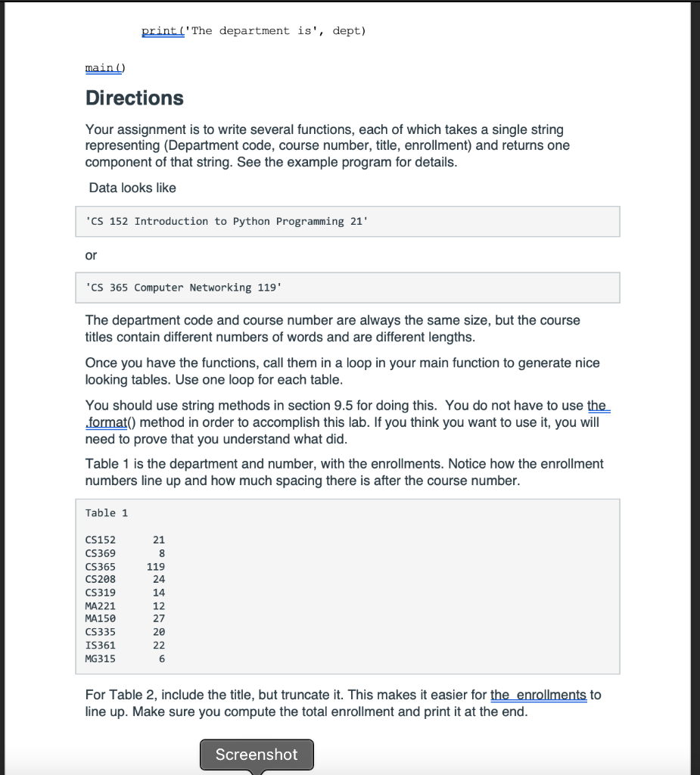
Task: Click the paragraph starting 'For Table 2'
Action: (343, 703)
